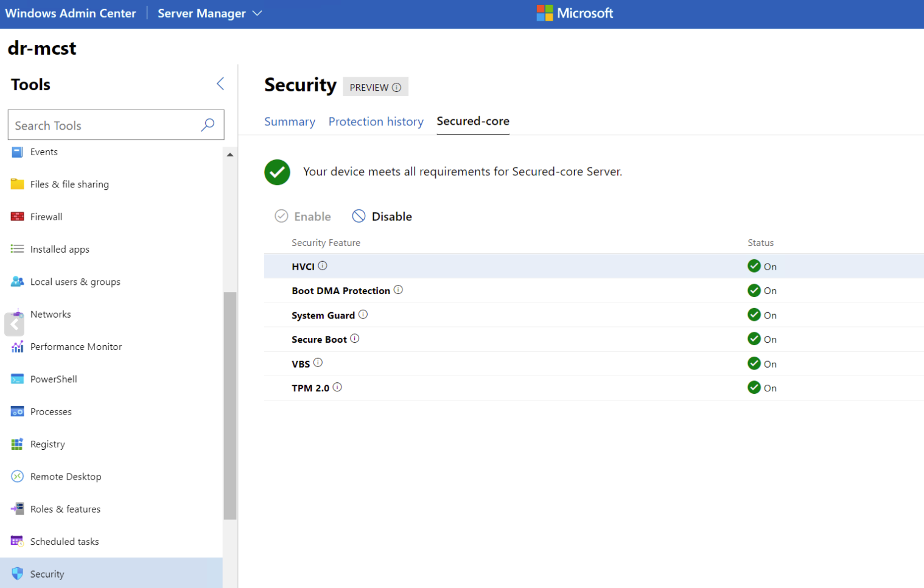
Task: Select the System Guard row
Action: coord(593,315)
